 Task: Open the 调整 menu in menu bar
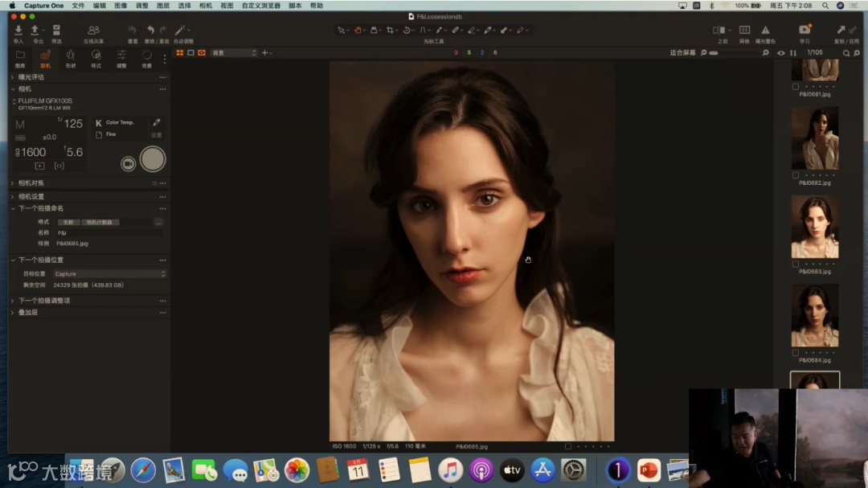[x=142, y=6]
